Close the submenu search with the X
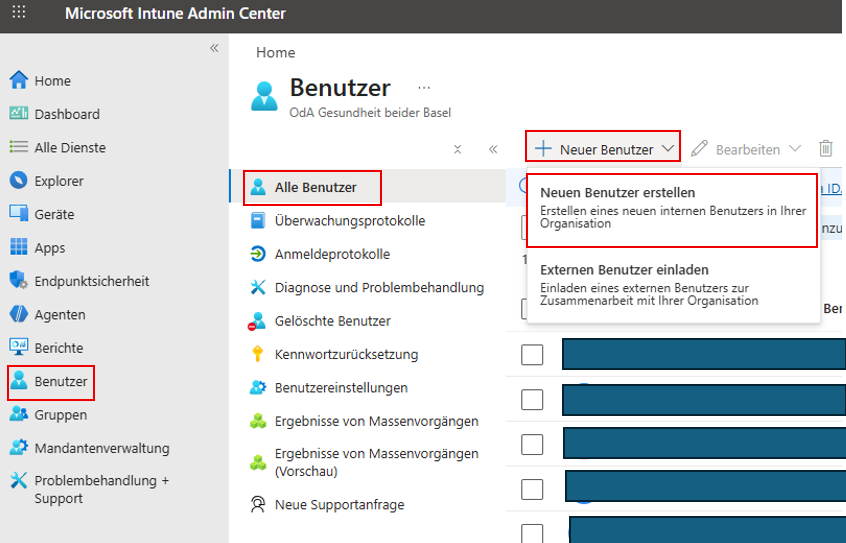This screenshot has width=846, height=543. (x=458, y=150)
